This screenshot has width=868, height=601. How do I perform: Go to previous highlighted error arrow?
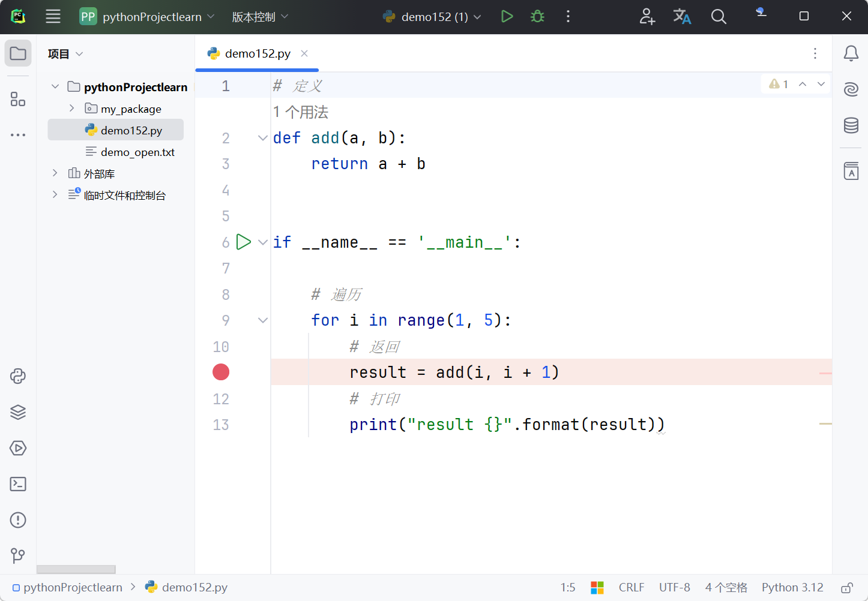coord(803,84)
